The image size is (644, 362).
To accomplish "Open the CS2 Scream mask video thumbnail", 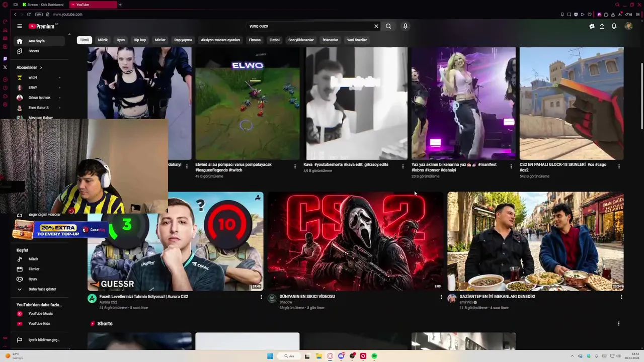I will point(356,241).
